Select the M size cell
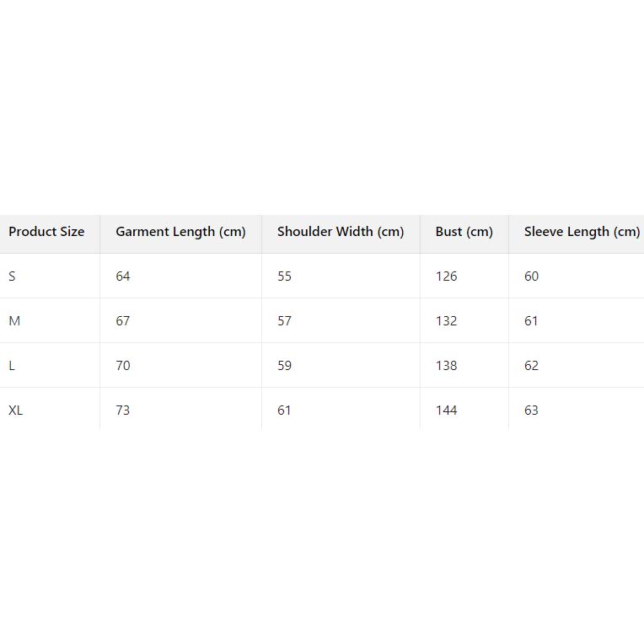 [x=14, y=321]
